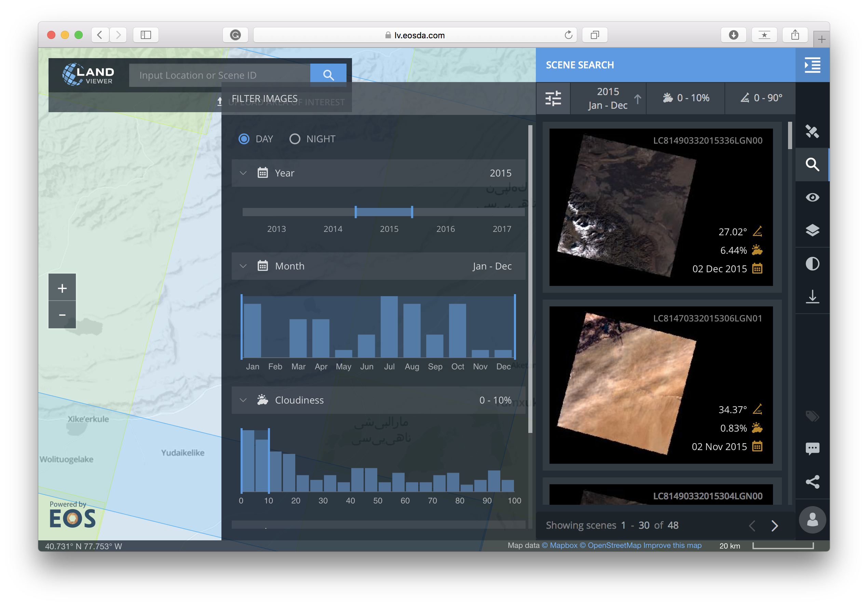
Task: Click the satellite sensor icon in sidebar
Action: (x=812, y=131)
